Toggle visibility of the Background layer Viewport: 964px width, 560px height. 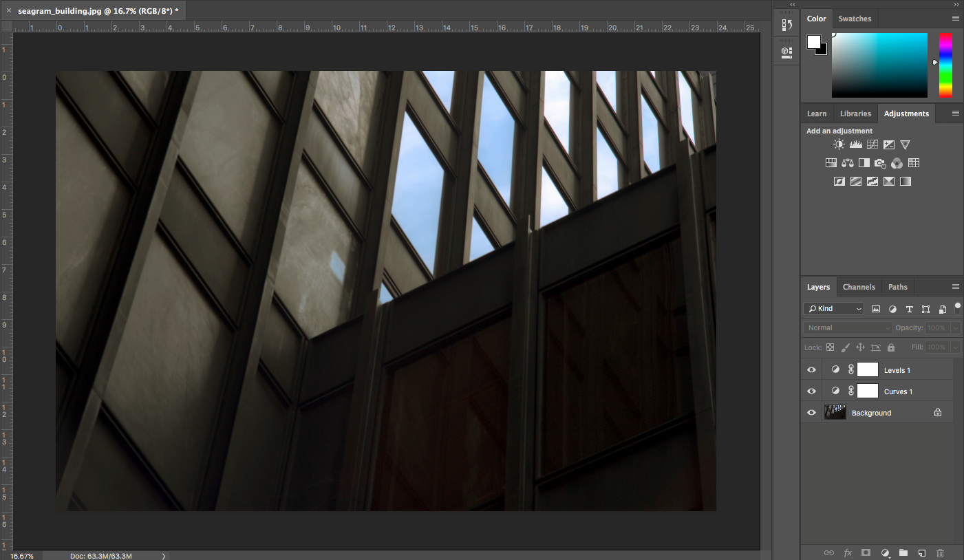[811, 413]
